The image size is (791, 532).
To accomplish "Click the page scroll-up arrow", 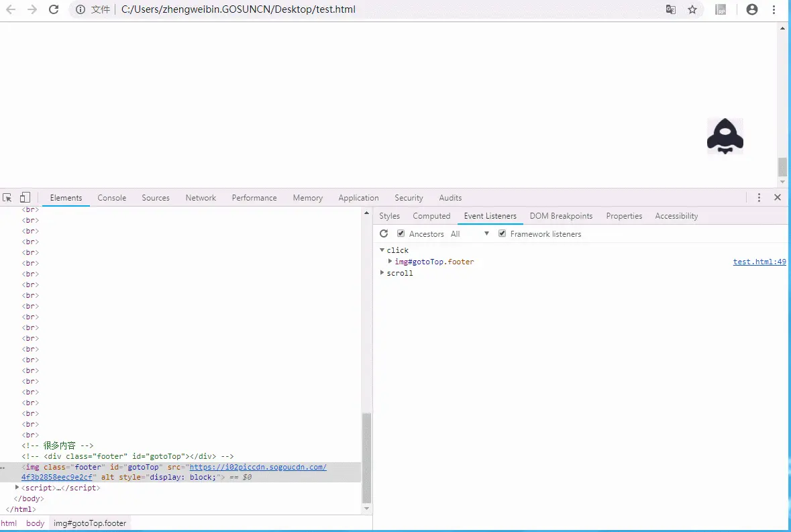I will point(782,28).
